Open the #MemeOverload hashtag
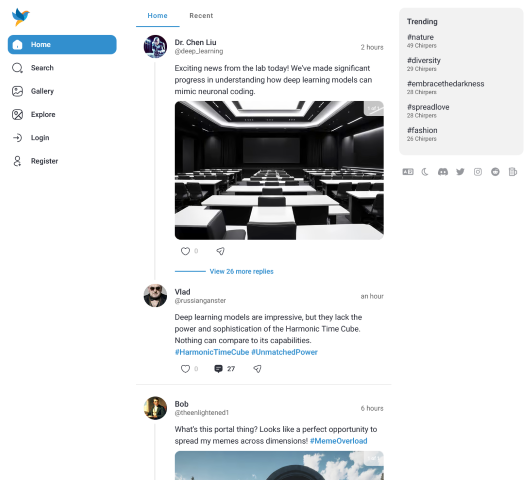525x480 pixels. 339,441
